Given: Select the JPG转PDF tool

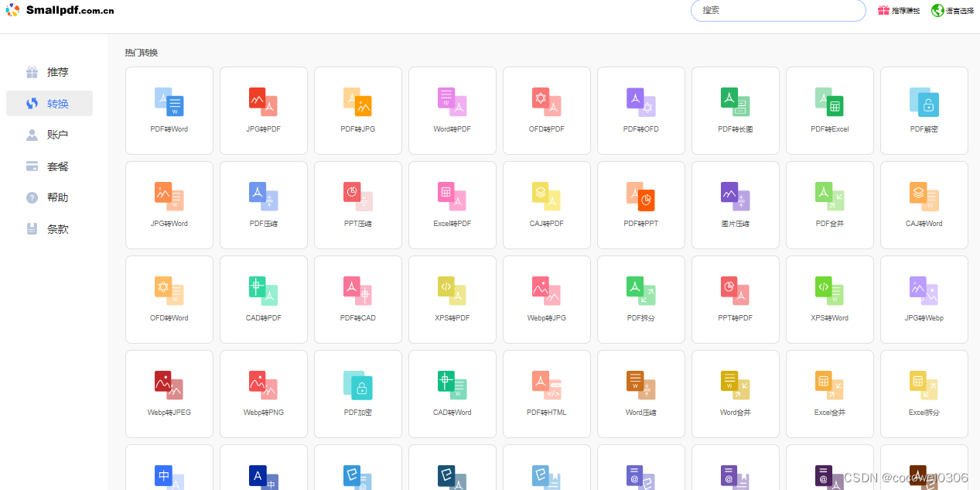Looking at the screenshot, I should (263, 111).
